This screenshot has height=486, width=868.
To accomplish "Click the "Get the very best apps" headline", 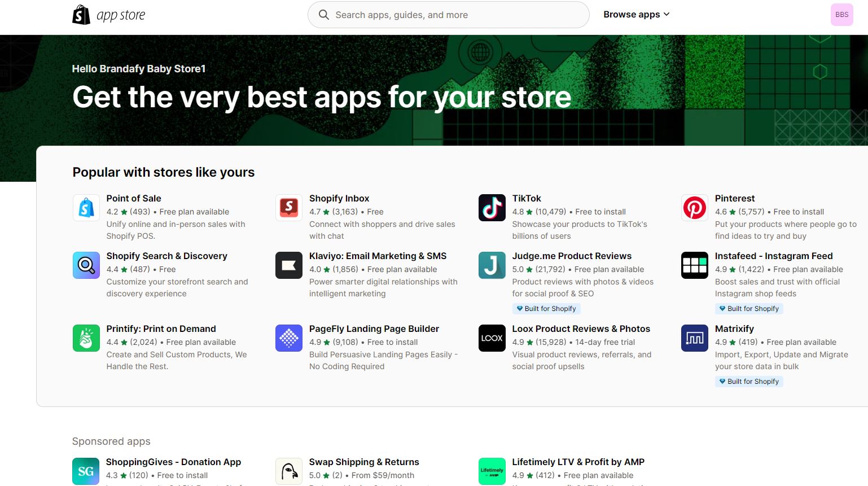I will (322, 97).
